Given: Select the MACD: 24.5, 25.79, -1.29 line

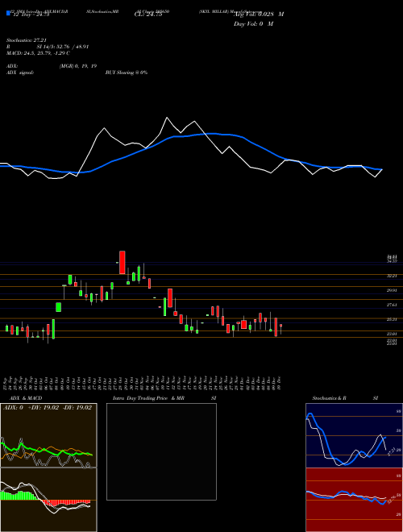Looking at the screenshot, I should (x=38, y=53).
